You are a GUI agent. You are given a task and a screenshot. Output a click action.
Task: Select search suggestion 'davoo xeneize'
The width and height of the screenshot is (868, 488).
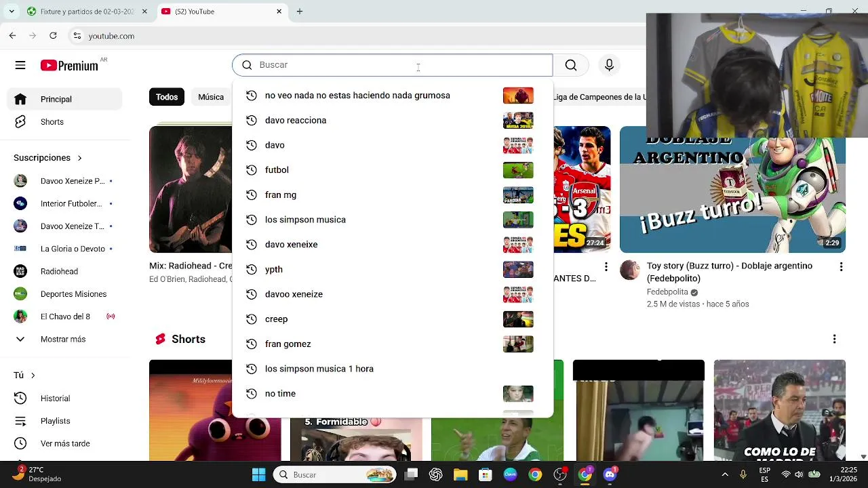pos(393,294)
